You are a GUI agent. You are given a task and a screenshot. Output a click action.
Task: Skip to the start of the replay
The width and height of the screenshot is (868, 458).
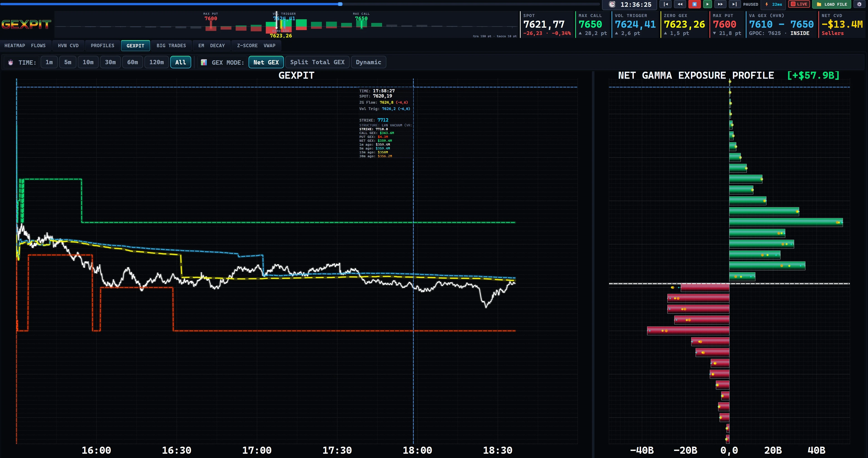(666, 4)
